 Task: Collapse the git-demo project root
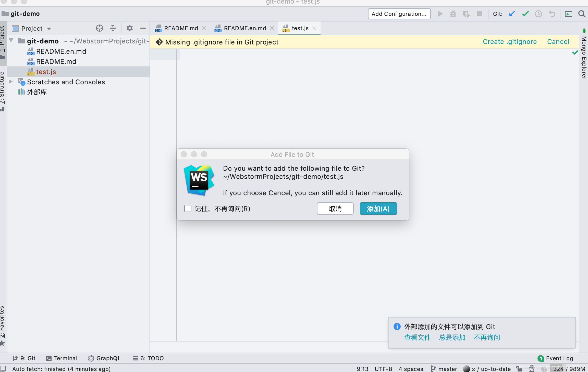pyautogui.click(x=11, y=41)
